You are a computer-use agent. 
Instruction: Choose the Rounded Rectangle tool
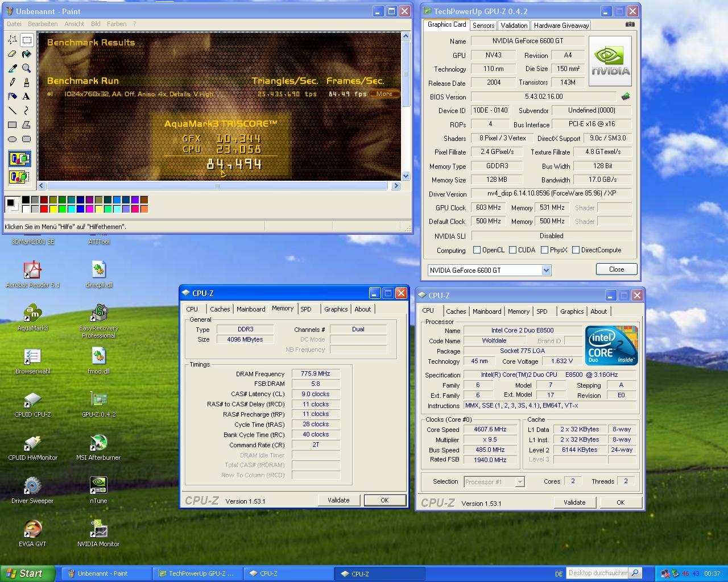26,139
